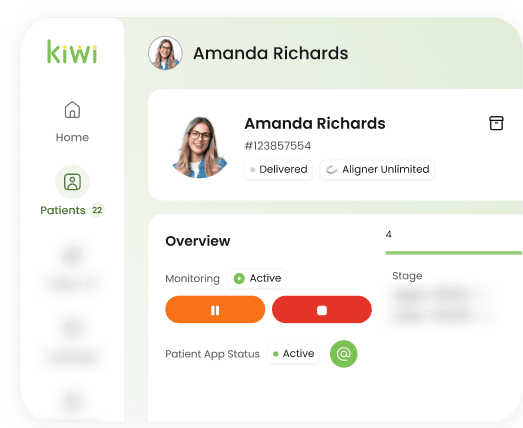Click the green @ email button
The image size is (523, 428).
(344, 354)
